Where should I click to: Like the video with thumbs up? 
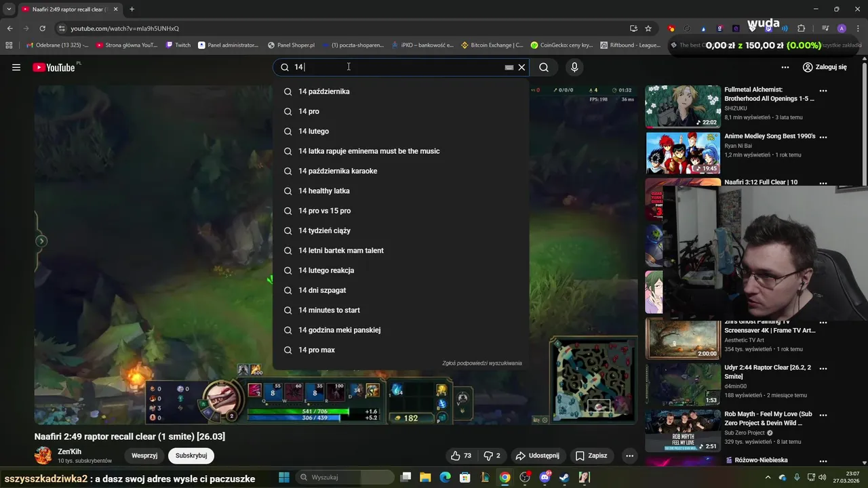tap(461, 455)
